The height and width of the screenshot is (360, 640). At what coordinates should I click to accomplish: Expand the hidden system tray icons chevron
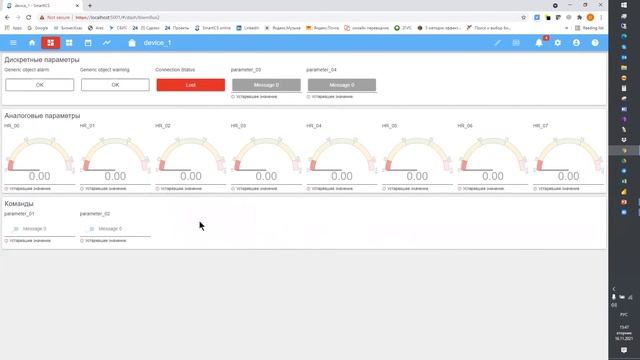pyautogui.click(x=614, y=289)
